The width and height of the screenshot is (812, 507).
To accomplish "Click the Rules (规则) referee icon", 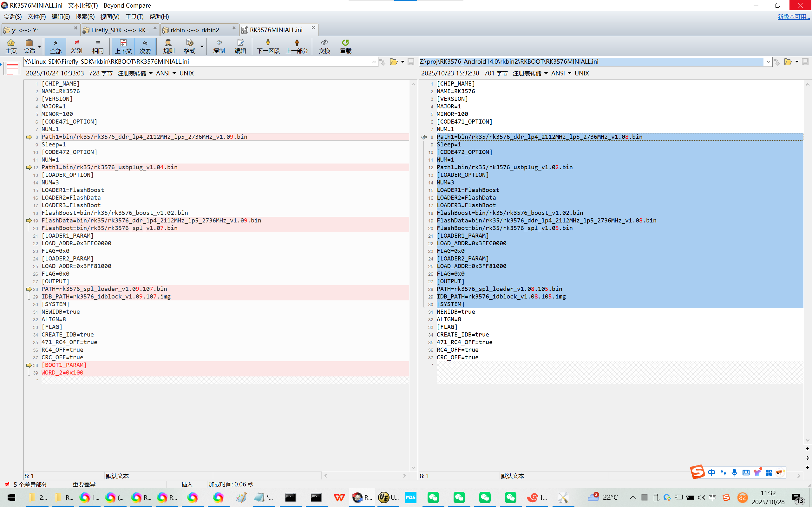I will click(168, 46).
